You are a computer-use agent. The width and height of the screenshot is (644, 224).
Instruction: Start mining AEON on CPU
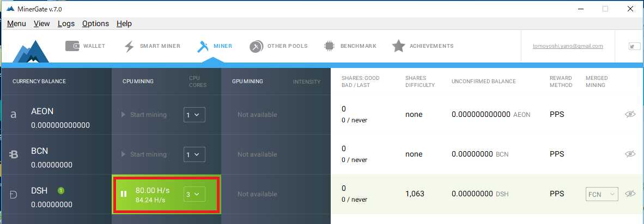tap(144, 115)
